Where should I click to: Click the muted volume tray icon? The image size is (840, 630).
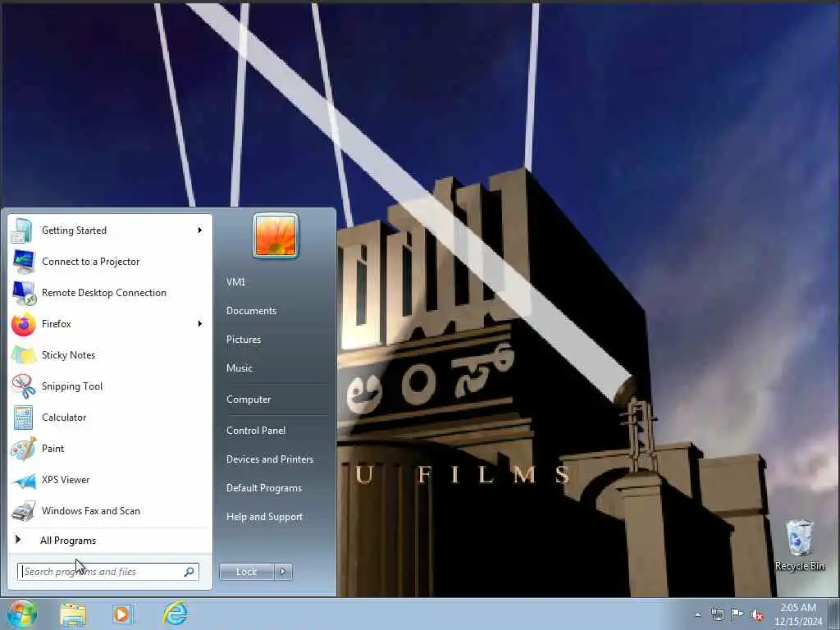(x=757, y=615)
